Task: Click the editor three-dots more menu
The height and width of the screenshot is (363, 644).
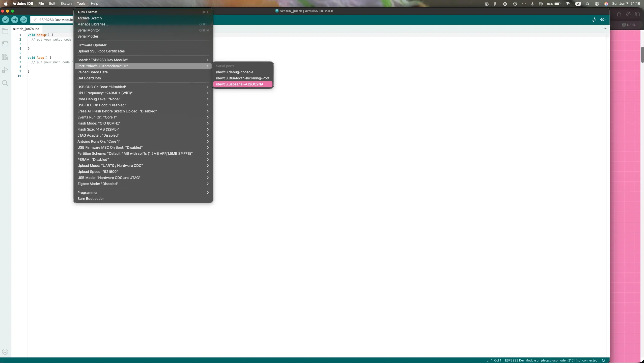Action: (605, 28)
